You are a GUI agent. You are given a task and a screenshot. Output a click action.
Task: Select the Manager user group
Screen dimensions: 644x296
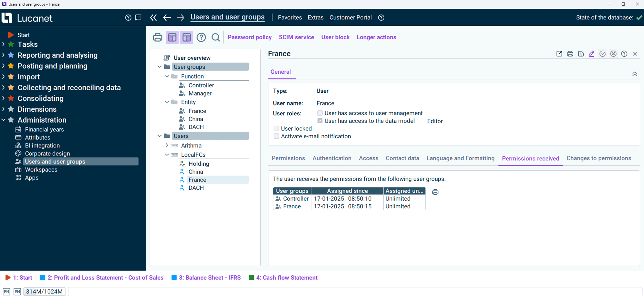tap(200, 94)
